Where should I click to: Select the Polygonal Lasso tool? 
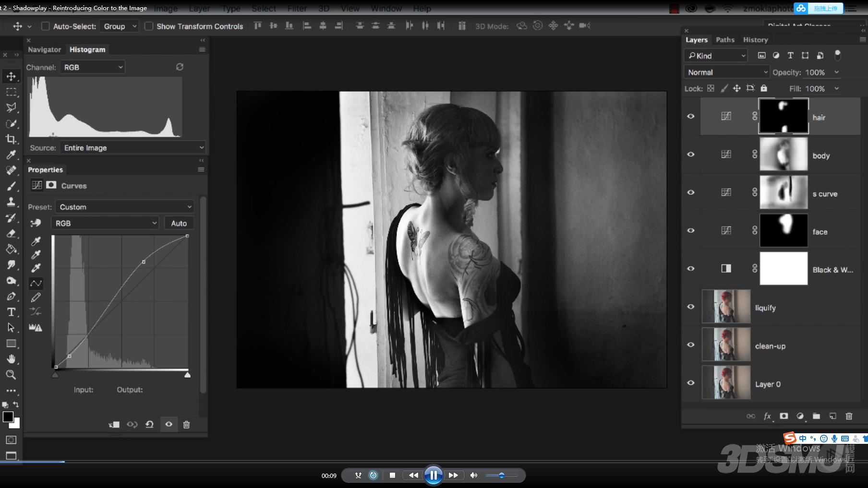11,107
